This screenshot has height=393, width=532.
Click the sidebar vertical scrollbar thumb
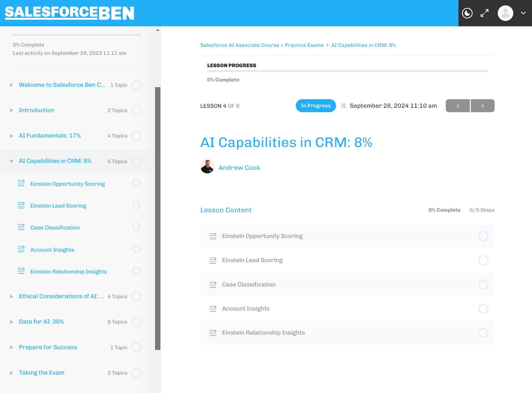(158, 218)
